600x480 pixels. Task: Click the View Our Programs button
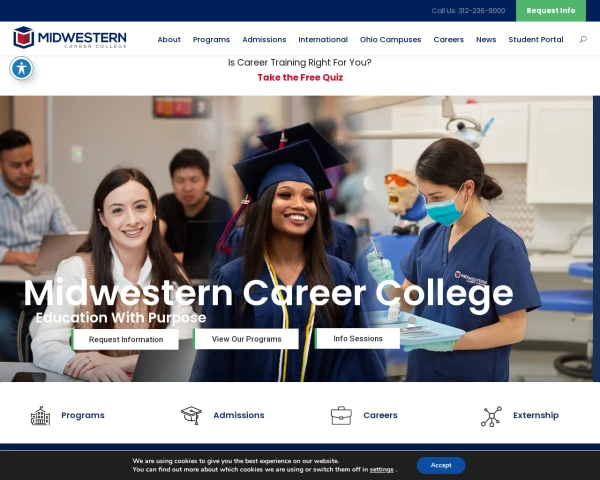pos(246,339)
